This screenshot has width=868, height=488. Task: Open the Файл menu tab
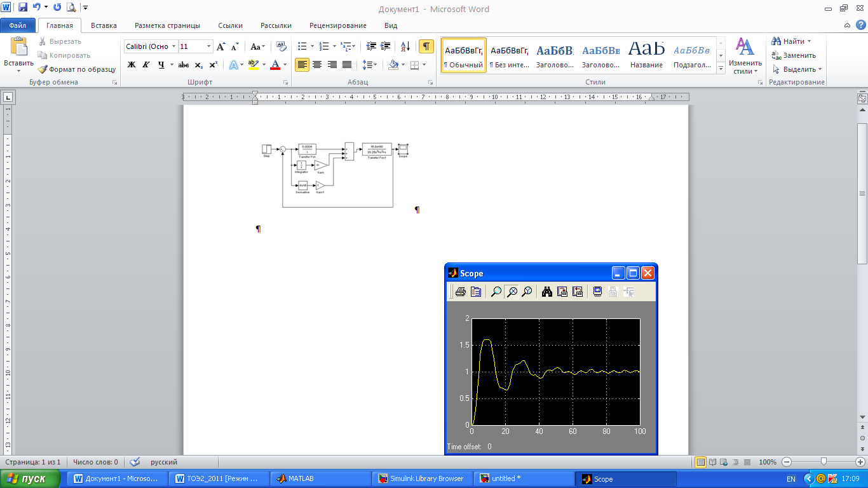click(x=18, y=25)
